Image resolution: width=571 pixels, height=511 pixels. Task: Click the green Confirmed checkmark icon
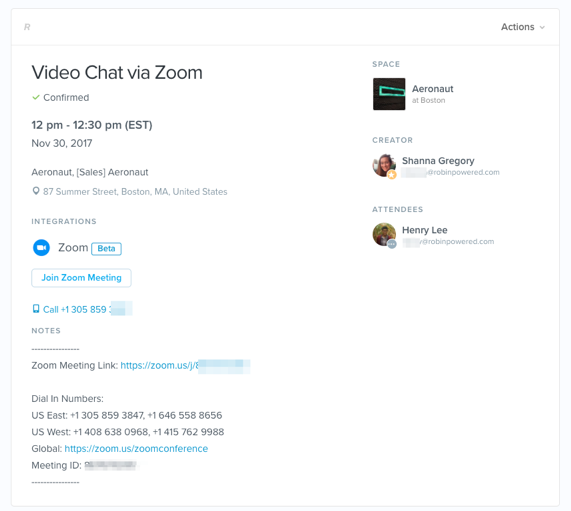pyautogui.click(x=36, y=97)
